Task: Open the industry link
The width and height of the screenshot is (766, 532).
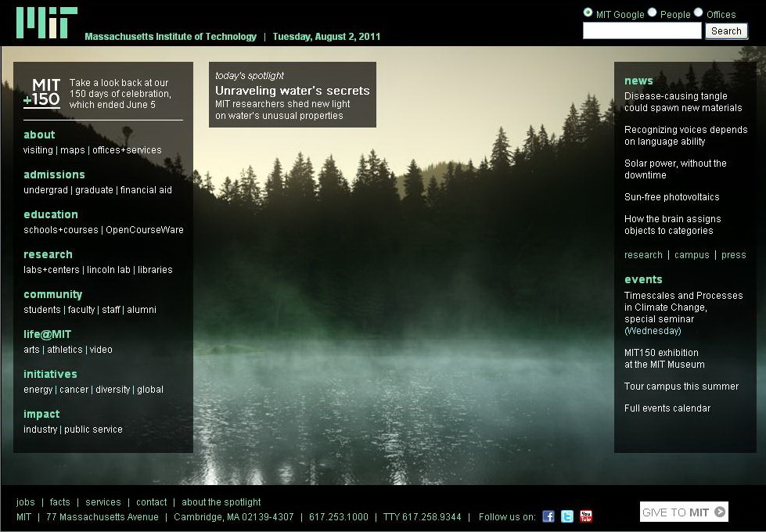Action: (41, 430)
